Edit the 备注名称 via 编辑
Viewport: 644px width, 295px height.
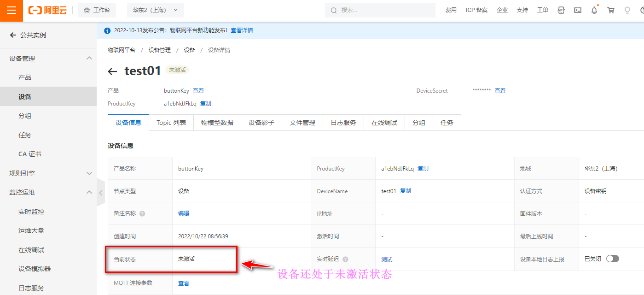(184, 213)
